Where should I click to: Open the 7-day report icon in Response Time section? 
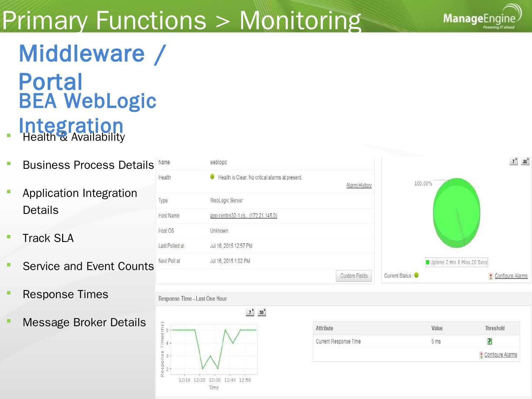click(x=250, y=312)
